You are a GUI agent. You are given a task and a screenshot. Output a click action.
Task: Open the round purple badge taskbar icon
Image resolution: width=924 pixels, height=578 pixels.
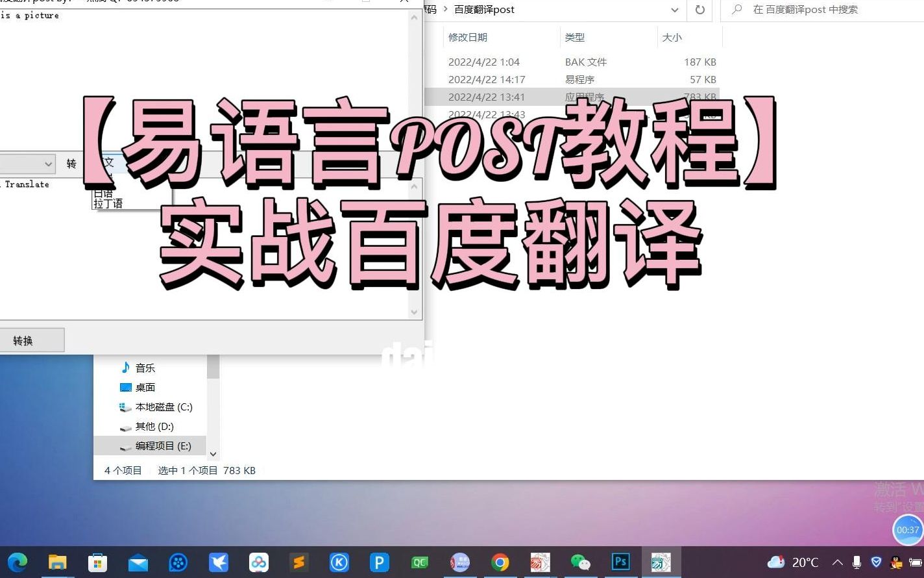[x=460, y=562]
